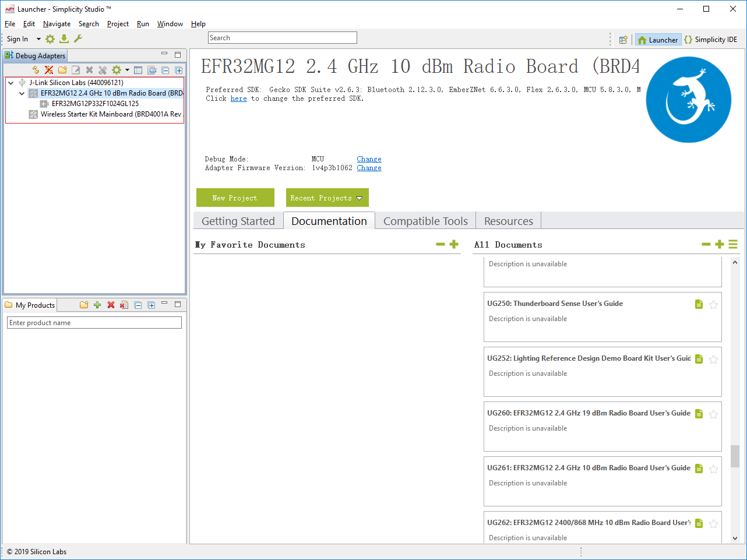Viewport: 747px width, 560px height.
Task: Open the Navigate menu
Action: (x=57, y=24)
